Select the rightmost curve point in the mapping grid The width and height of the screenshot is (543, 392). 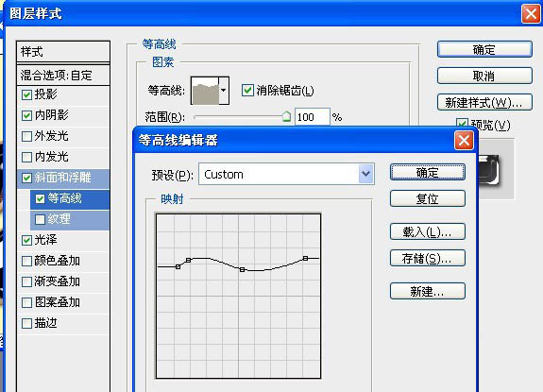click(x=305, y=258)
